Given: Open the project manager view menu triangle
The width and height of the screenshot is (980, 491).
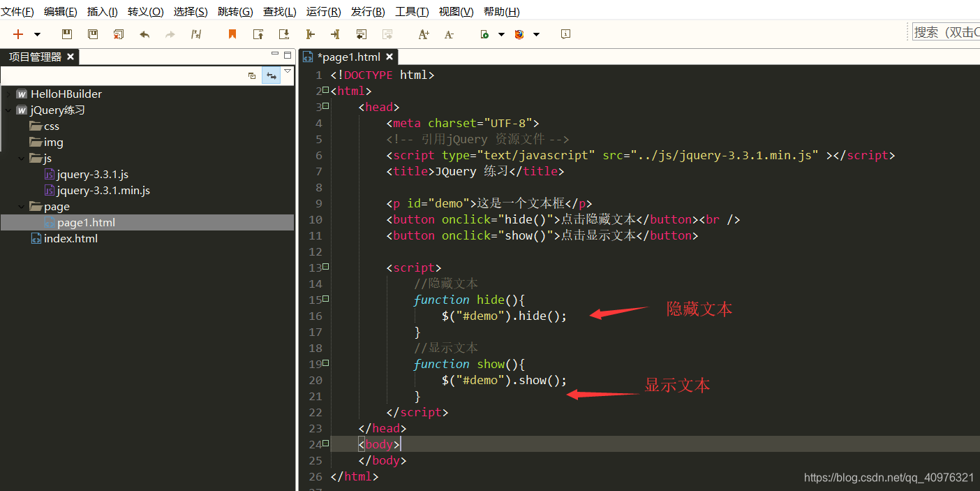Looking at the screenshot, I should (x=288, y=71).
